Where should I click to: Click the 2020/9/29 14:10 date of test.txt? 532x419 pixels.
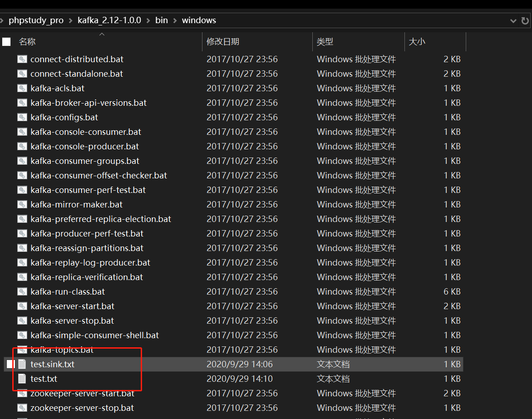coord(240,379)
